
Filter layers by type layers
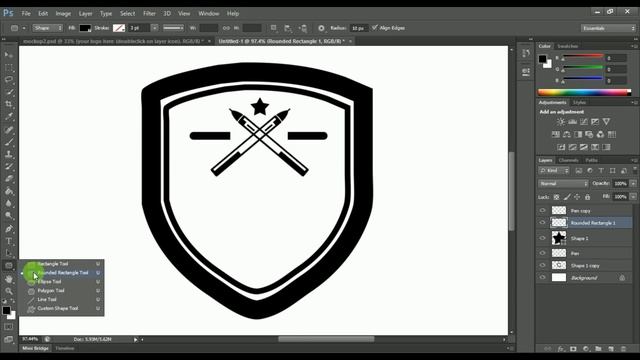coord(601,171)
